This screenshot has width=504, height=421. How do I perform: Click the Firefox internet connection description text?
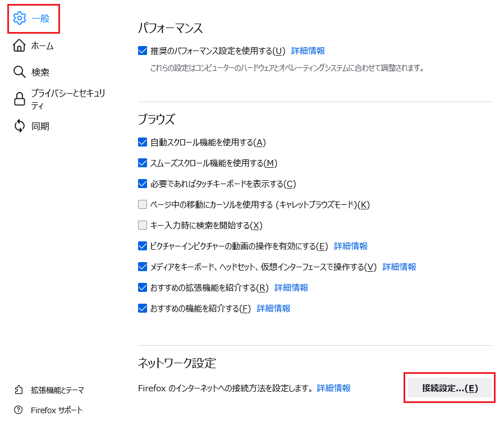(x=226, y=388)
